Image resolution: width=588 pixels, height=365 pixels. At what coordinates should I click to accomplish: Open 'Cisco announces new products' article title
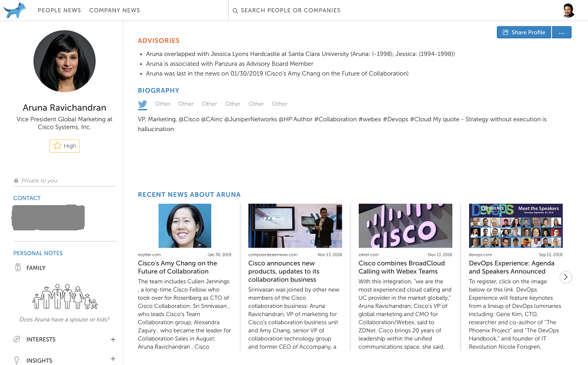(x=284, y=272)
